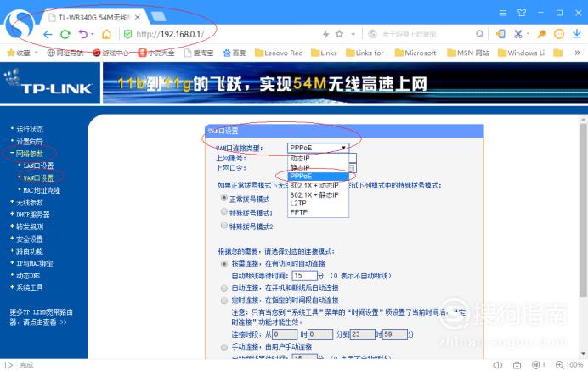
Task: Click the sidebar toggle icon in status bar
Action: click(9, 365)
